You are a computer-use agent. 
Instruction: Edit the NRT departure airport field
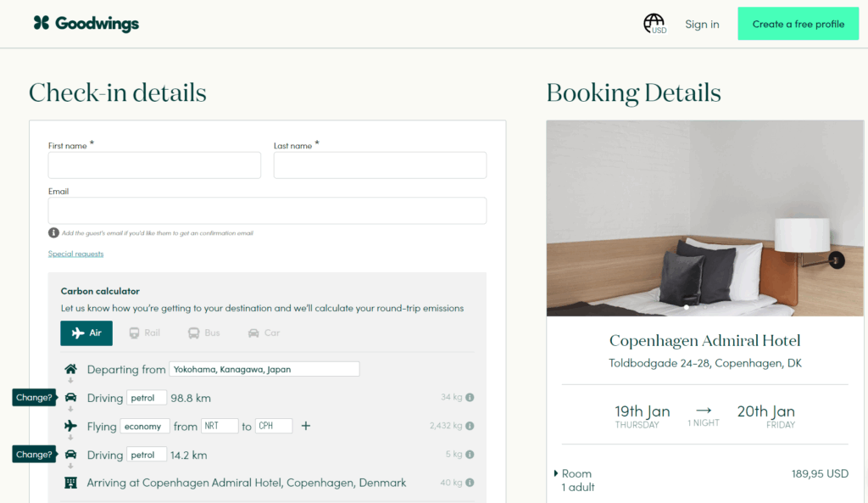(220, 426)
